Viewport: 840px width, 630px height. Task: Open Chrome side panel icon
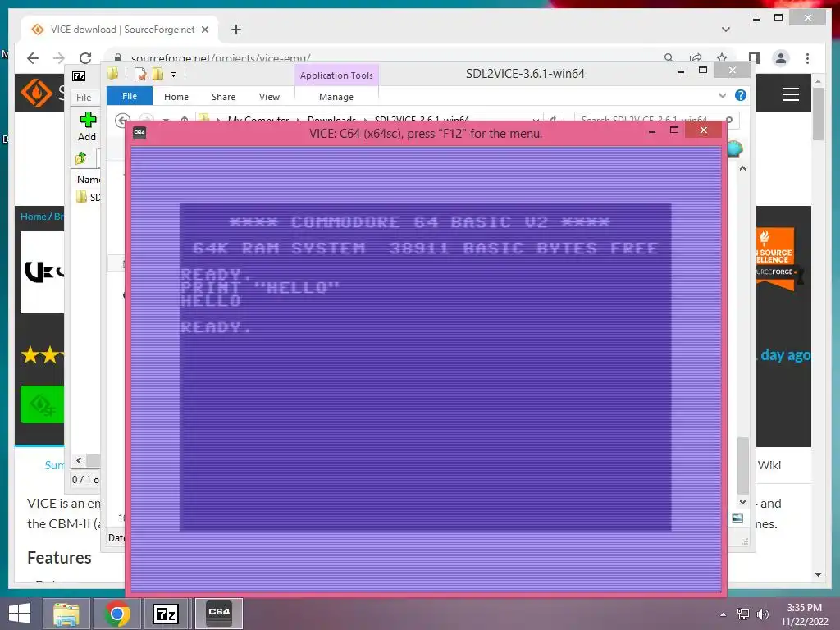(755, 58)
